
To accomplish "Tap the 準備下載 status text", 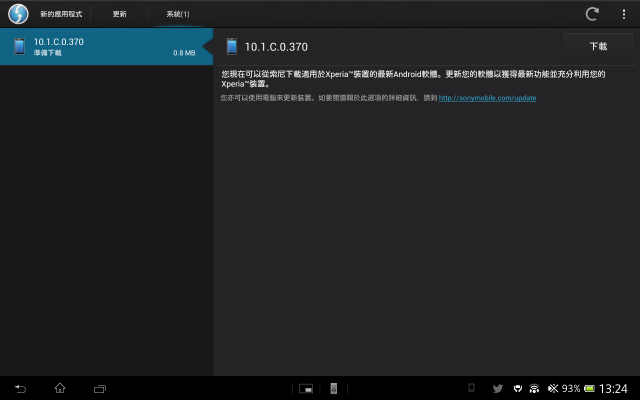I will [x=48, y=53].
